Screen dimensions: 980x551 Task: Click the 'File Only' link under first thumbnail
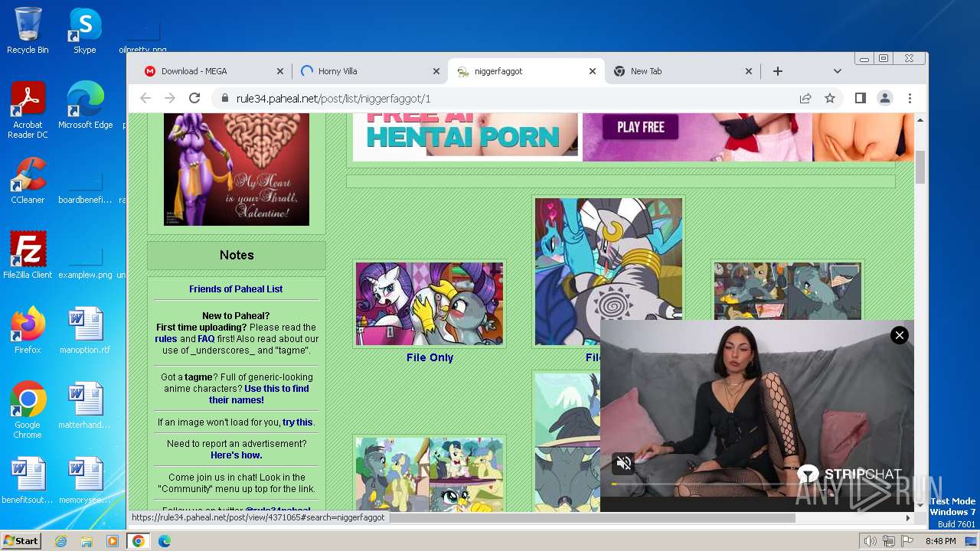click(430, 357)
